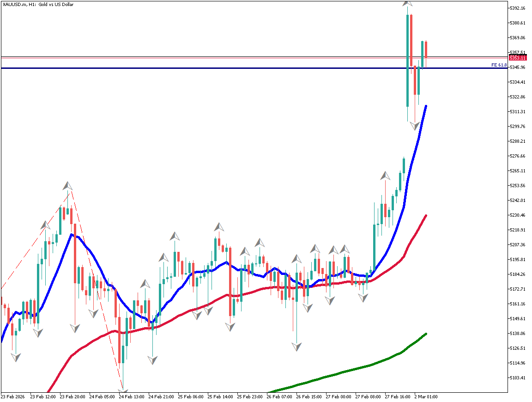This screenshot has height=402, width=532.
Task: Click the 23 Feb 2026 date label on the time axis
Action: click(x=13, y=396)
